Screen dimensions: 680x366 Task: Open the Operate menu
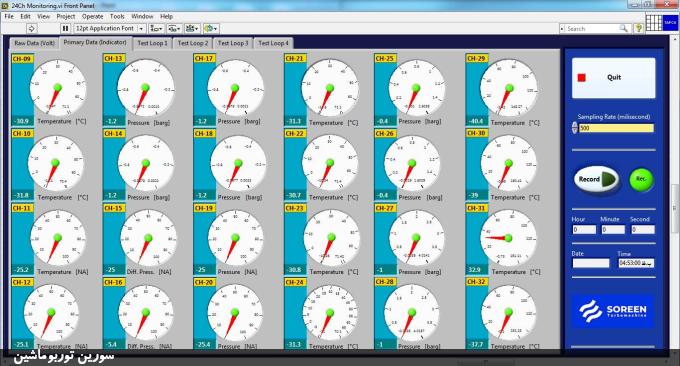[x=92, y=16]
